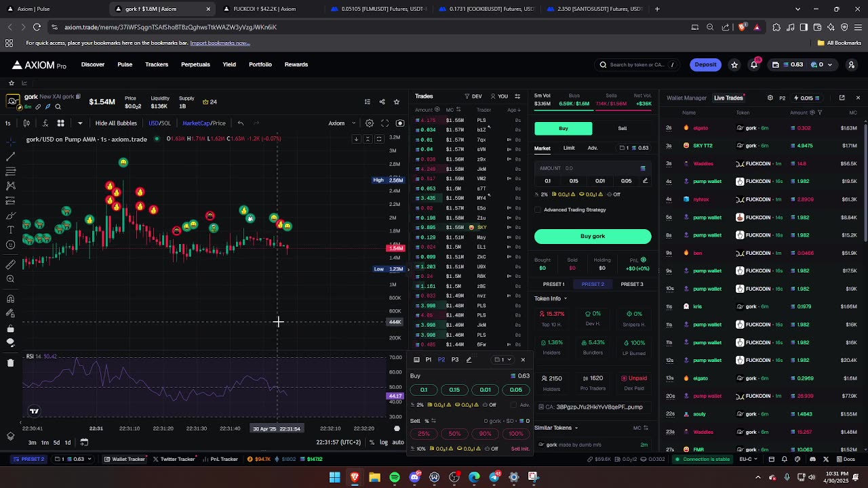Favorite the gork token with star
Screen dimensions: 868x488
point(397,102)
